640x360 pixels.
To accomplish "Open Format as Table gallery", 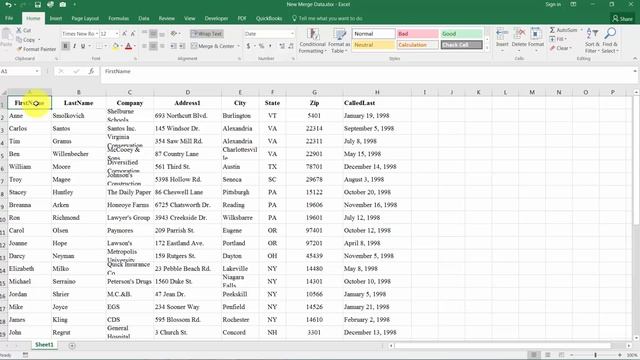I will [x=339, y=41].
